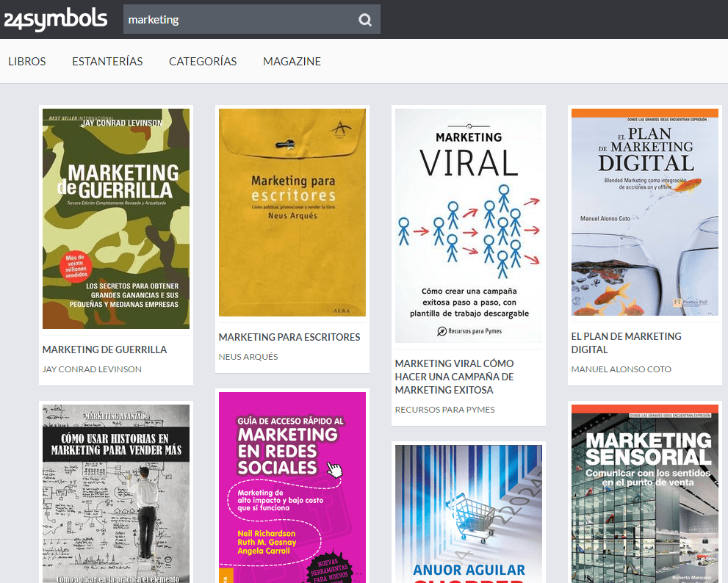Click the Anuor Aguilar Shopper book cover
Viewport: 728px width, 583px height.
pos(468,513)
